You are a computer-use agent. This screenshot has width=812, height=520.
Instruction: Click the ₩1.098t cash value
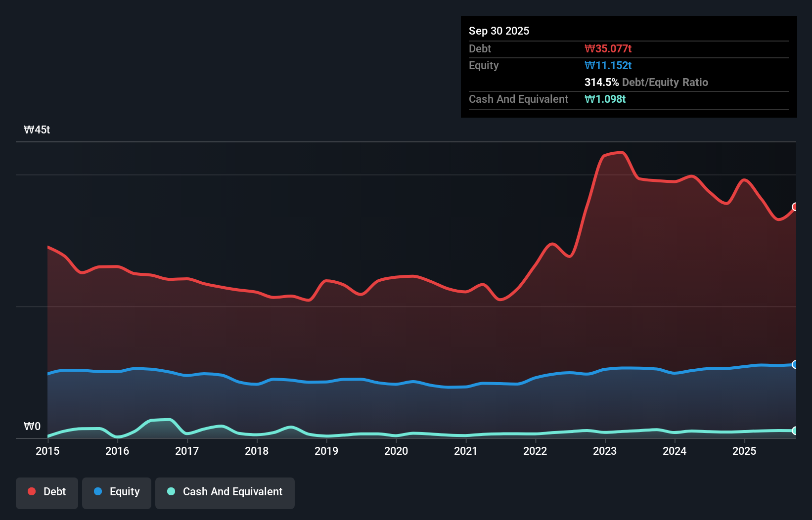click(x=605, y=99)
